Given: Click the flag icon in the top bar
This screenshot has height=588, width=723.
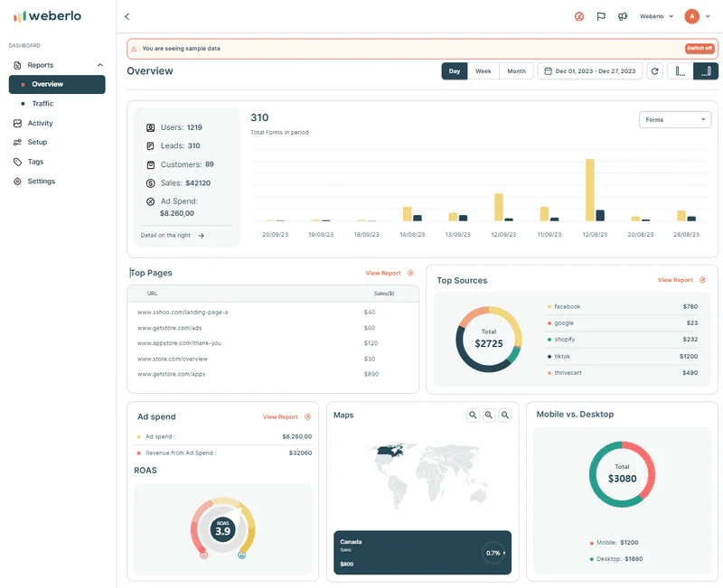Looking at the screenshot, I should pos(599,15).
